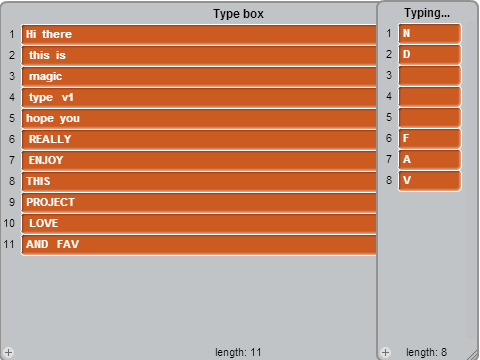Select the 'Hi there' list item
Viewport: 480px width, 360px height.
[x=199, y=34]
